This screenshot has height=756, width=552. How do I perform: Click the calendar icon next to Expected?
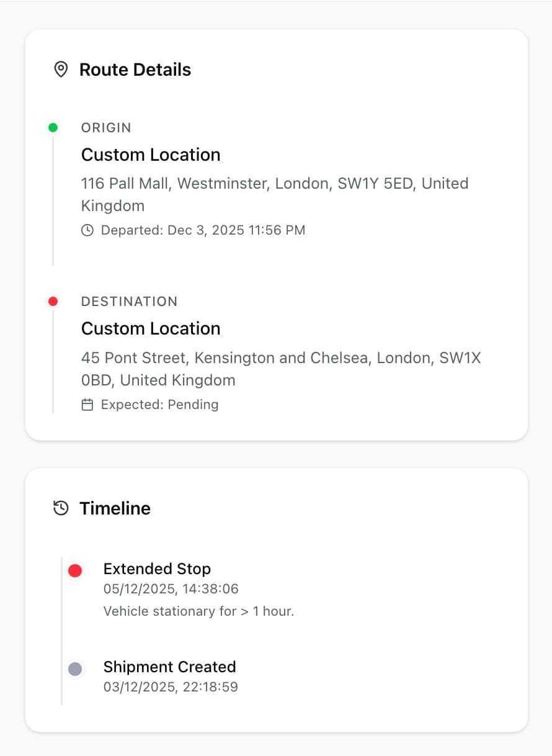point(87,405)
